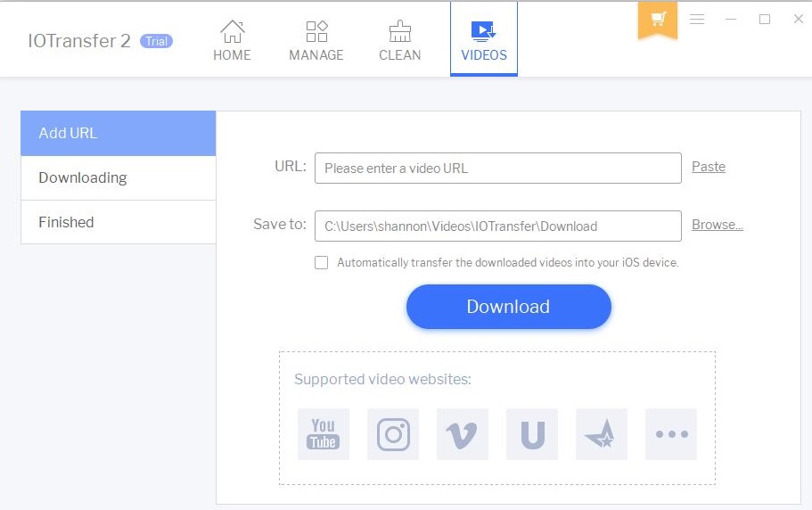
Task: Minimize the IOTransfer window
Action: [x=731, y=19]
